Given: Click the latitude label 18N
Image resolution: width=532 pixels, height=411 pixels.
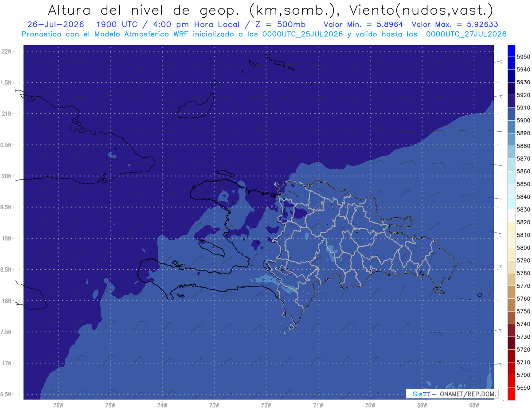Looking at the screenshot, I should point(8,301).
